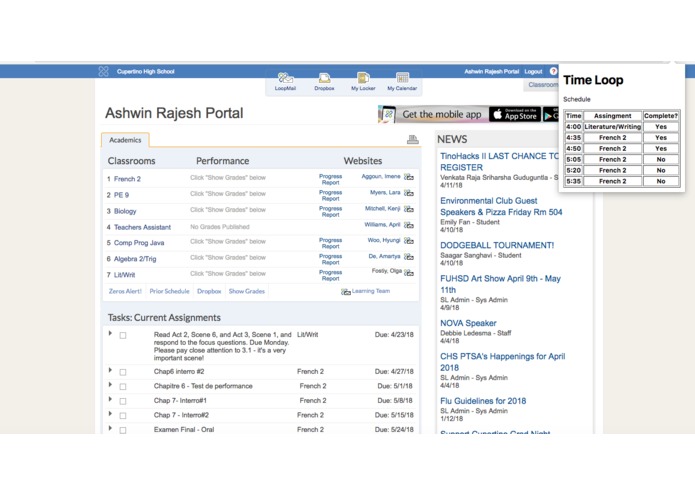Click mail icon next to De, Amartya
Viewport: 695px width, 494px height.
[409, 257]
